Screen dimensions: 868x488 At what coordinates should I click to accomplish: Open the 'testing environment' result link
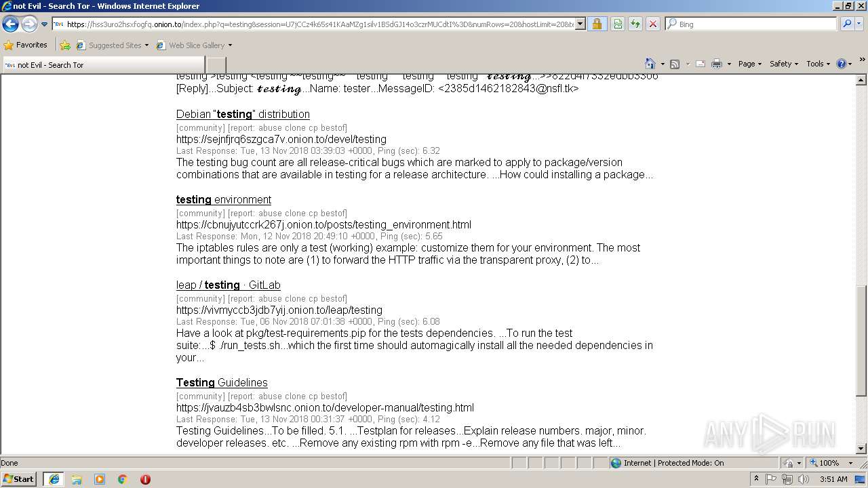coord(224,199)
